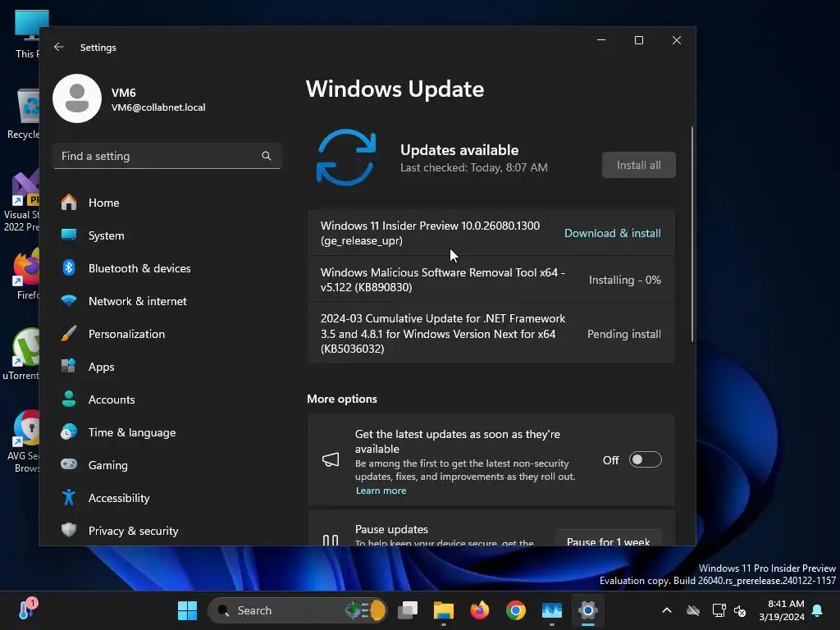Click the VM6@collabnet.local account email
Screen dimensions: 840x630
(x=158, y=107)
